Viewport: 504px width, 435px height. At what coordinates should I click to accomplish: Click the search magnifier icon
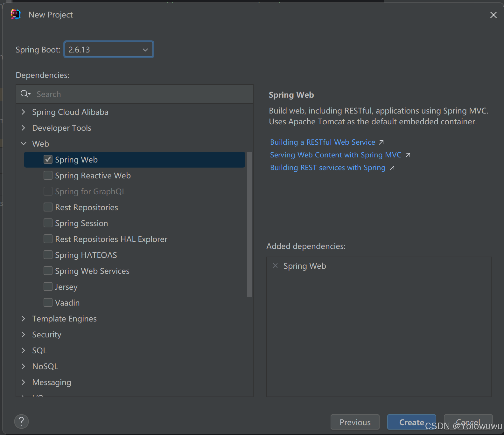point(25,94)
